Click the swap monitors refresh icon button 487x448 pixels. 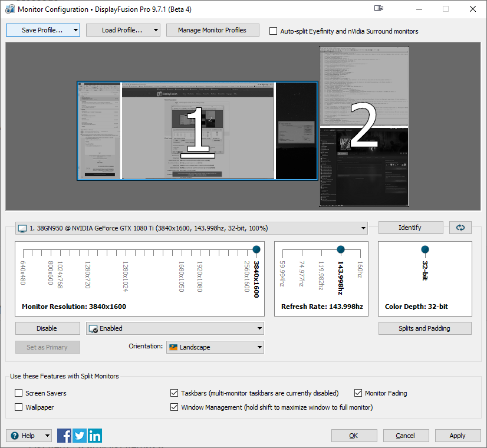click(460, 228)
